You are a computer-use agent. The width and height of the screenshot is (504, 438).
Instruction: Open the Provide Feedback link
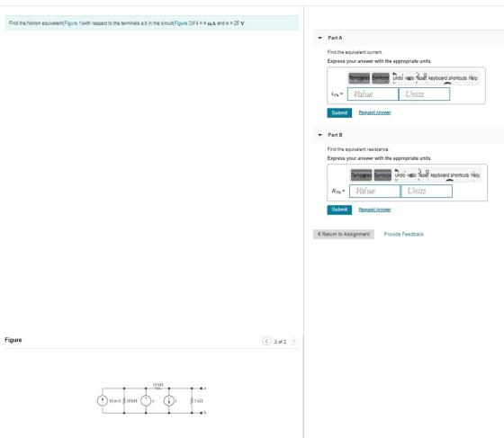pyautogui.click(x=404, y=234)
